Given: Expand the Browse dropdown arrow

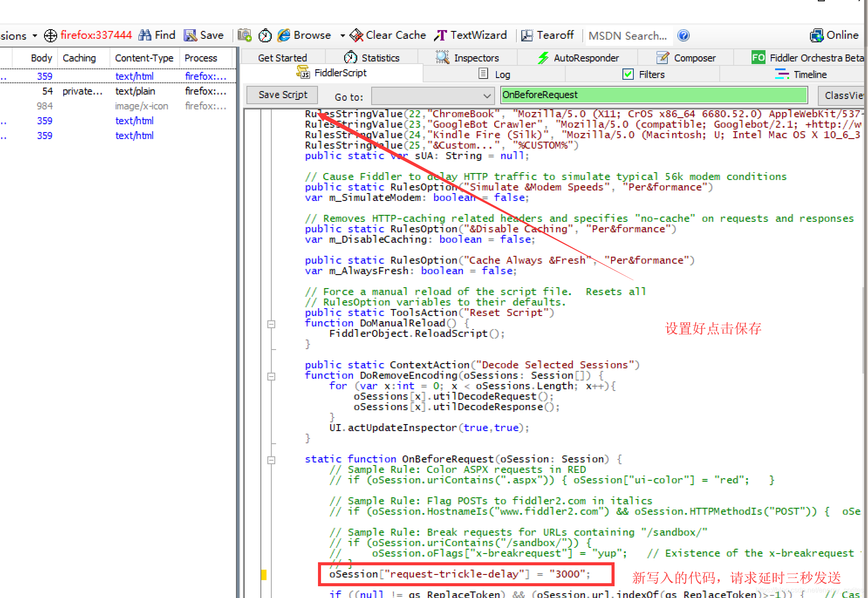Looking at the screenshot, I should [x=342, y=36].
